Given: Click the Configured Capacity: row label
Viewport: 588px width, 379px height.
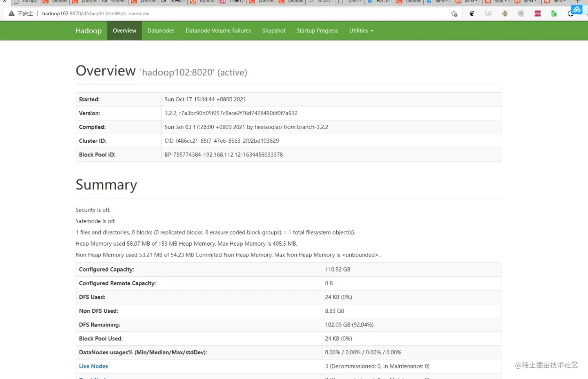Looking at the screenshot, I should [106, 270].
